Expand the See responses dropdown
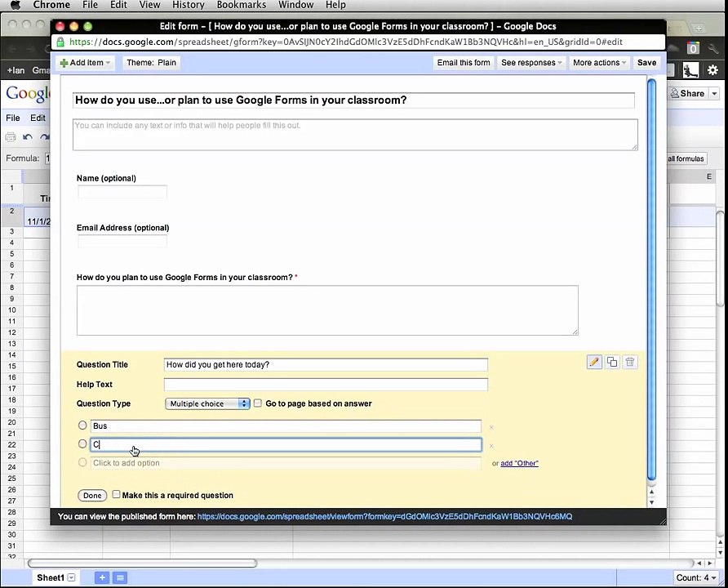This screenshot has height=588, width=728. (x=531, y=63)
